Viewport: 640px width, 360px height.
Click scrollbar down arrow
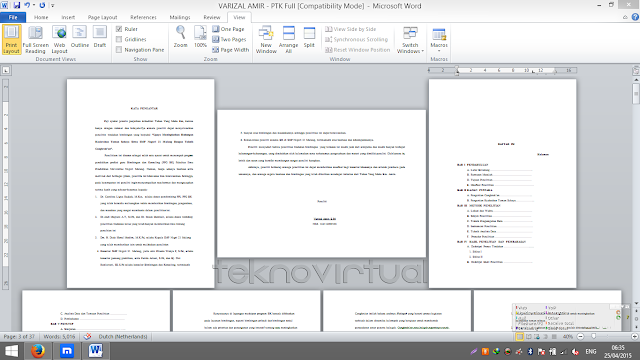(636, 303)
